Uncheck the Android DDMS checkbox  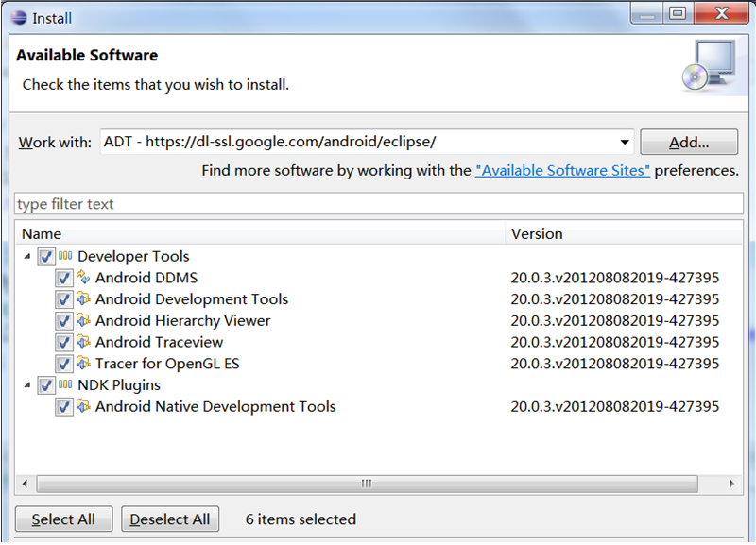[x=63, y=278]
